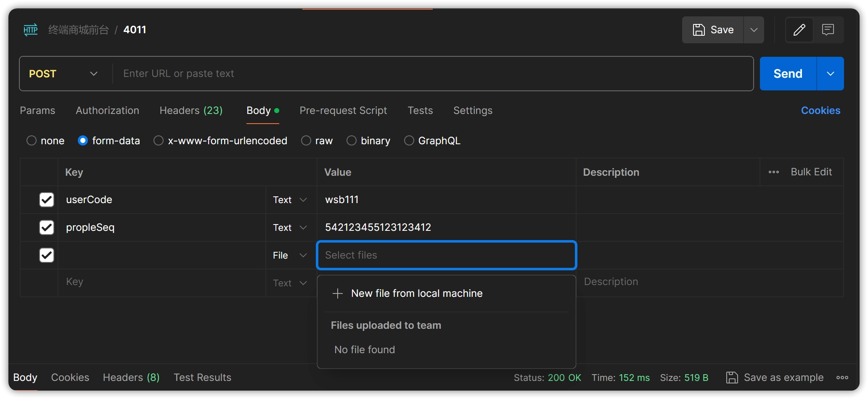Viewport: 868px width, 399px height.
Task: Open the edit pencil icon
Action: click(x=799, y=30)
